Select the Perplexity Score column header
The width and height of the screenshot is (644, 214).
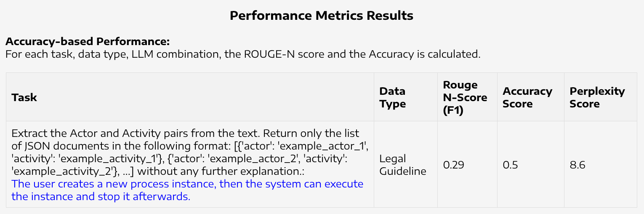click(x=597, y=97)
